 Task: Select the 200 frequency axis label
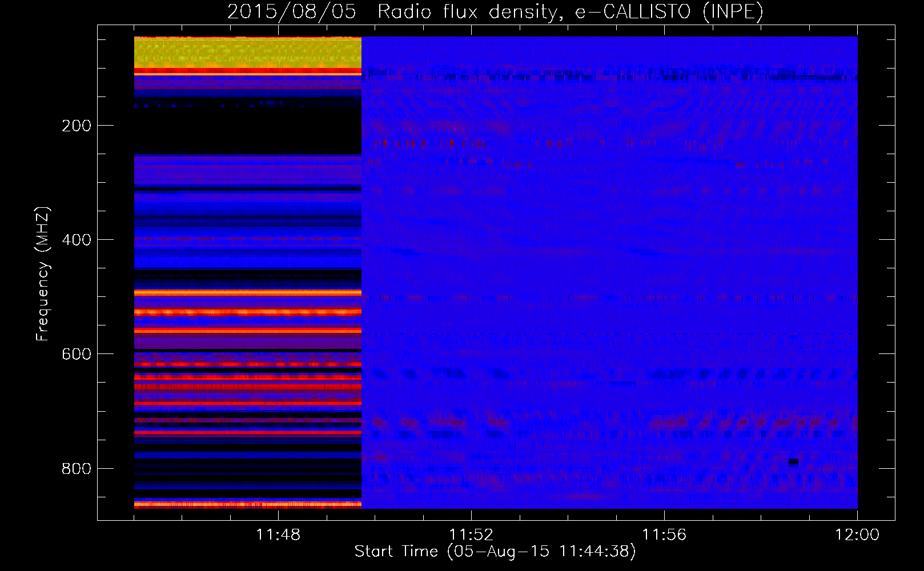point(77,126)
